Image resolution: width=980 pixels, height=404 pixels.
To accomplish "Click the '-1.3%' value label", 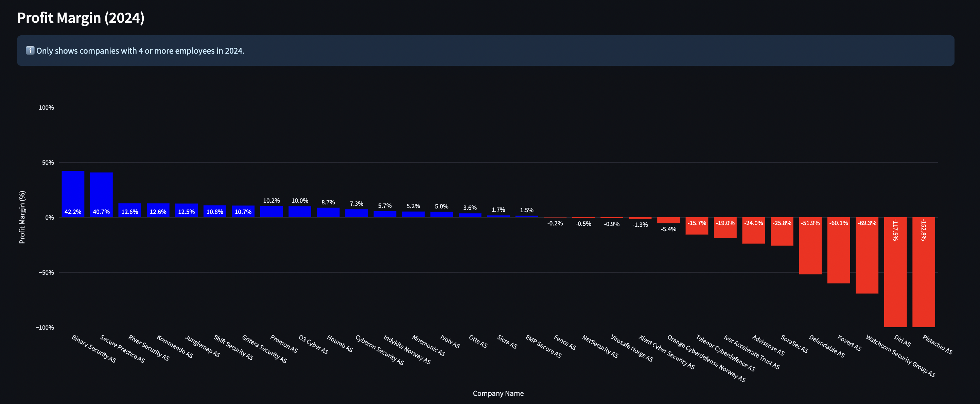I will click(640, 225).
